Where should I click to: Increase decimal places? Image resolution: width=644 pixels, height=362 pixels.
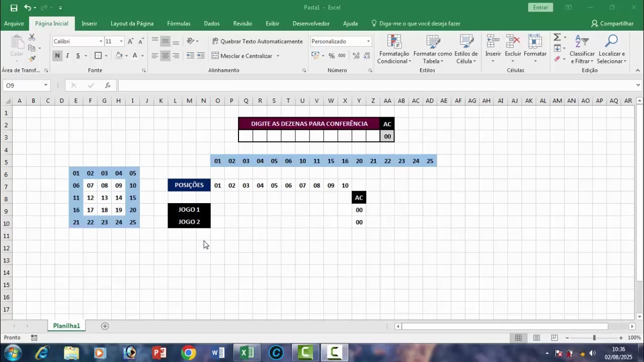(356, 56)
